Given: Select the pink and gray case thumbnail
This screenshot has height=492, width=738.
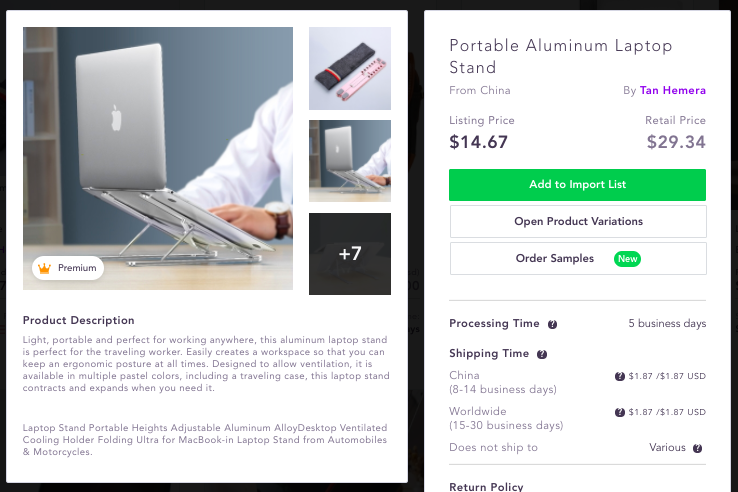Looking at the screenshot, I should [350, 68].
